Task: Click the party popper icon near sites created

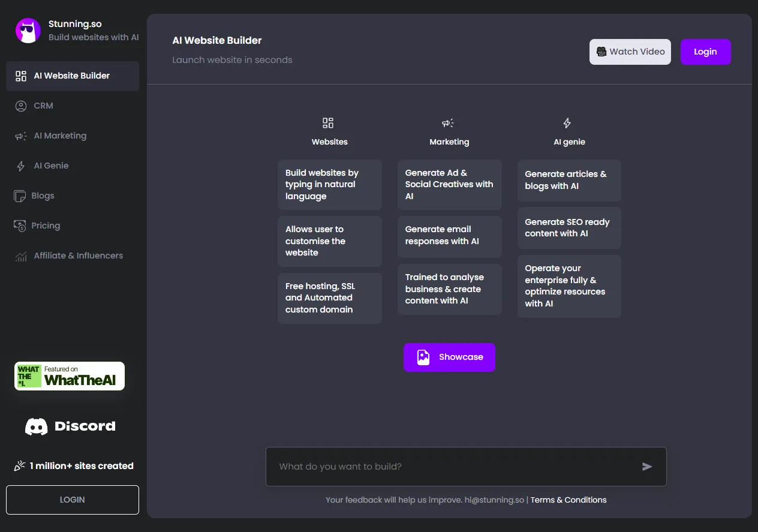Action: (x=20, y=466)
